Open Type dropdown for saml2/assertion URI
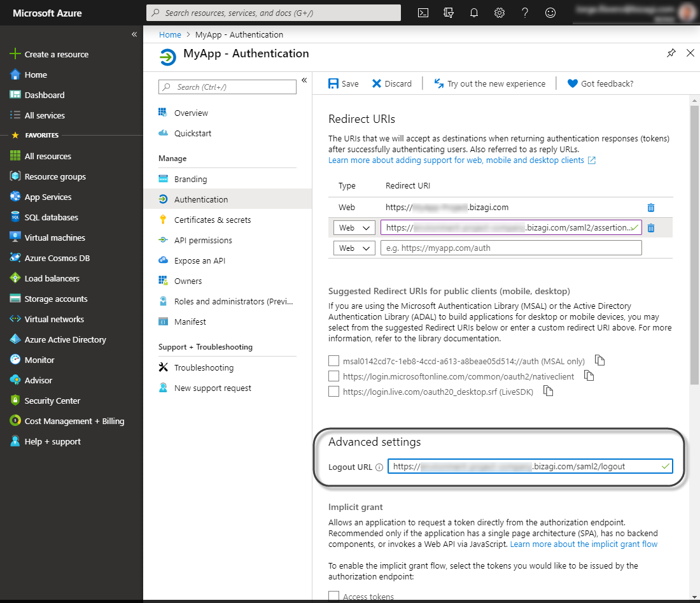This screenshot has width=700, height=603. (x=354, y=228)
